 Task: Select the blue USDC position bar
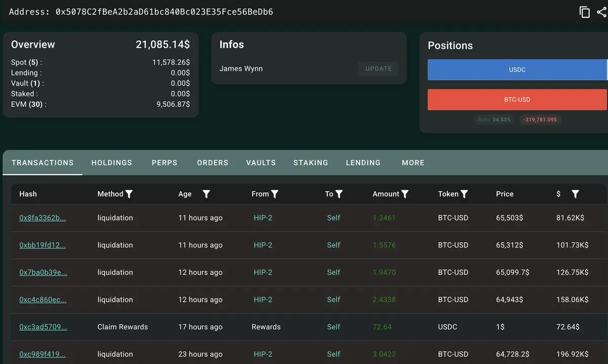517,70
